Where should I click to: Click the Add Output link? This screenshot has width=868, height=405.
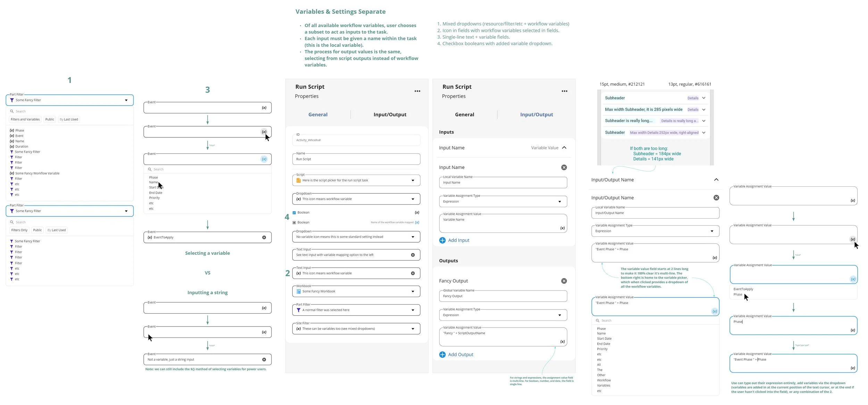click(x=460, y=354)
